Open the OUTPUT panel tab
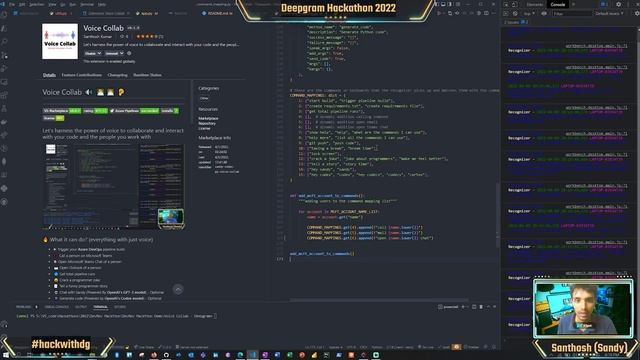Viewport: 640px width, 360px height. [81, 307]
